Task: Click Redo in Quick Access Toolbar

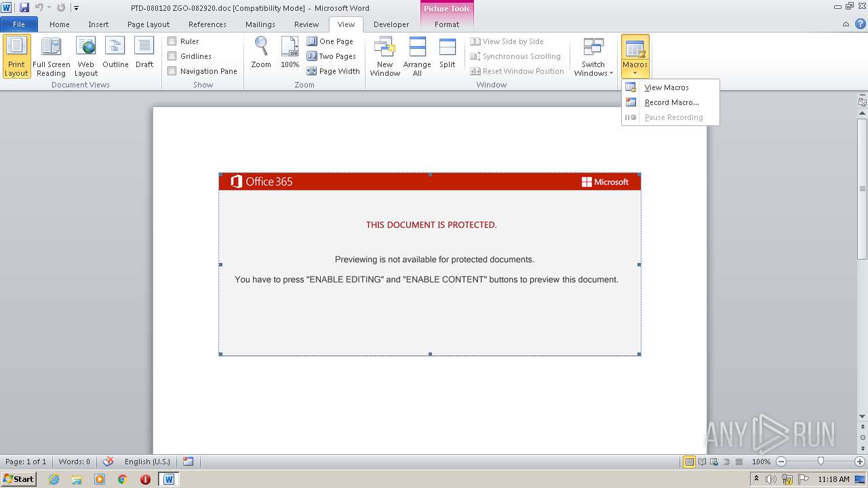Action: (x=61, y=7)
